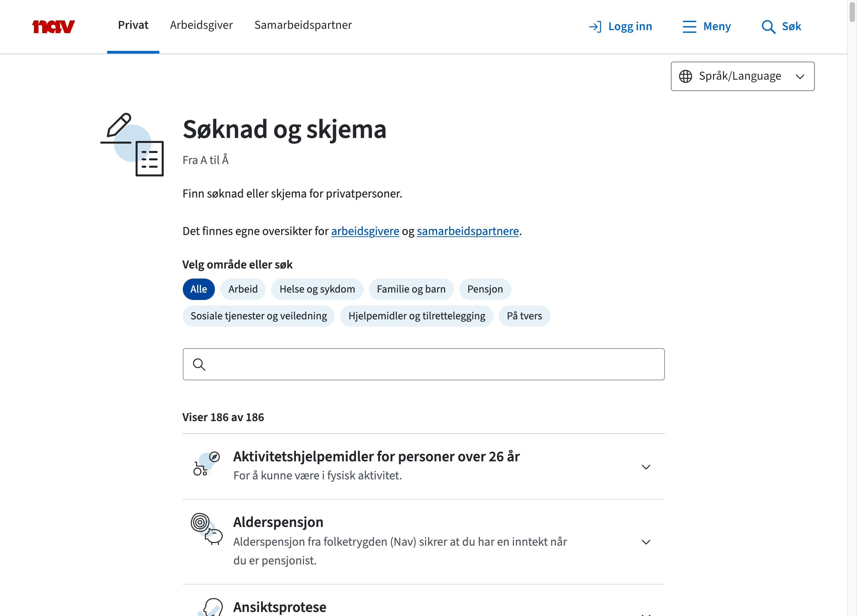This screenshot has width=857, height=616.
Task: Click the Logg inn link text
Action: point(630,26)
